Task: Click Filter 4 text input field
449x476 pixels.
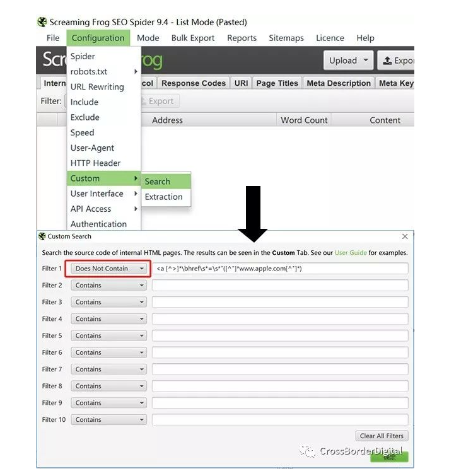Action: (280, 319)
